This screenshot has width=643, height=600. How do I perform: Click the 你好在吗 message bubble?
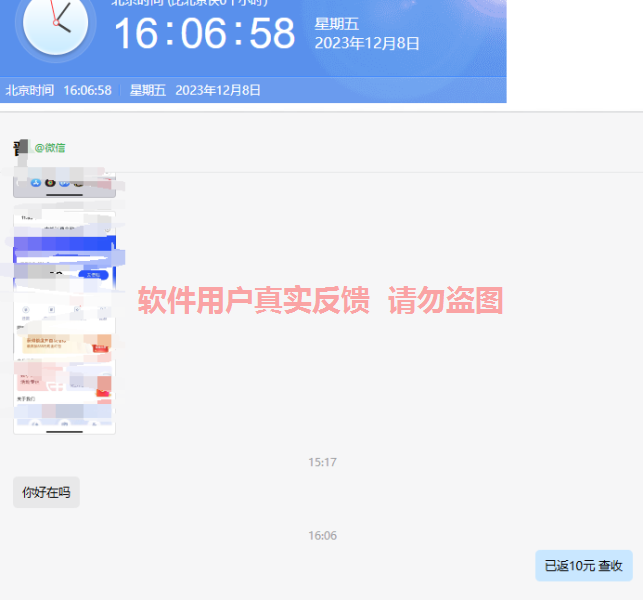coord(46,492)
